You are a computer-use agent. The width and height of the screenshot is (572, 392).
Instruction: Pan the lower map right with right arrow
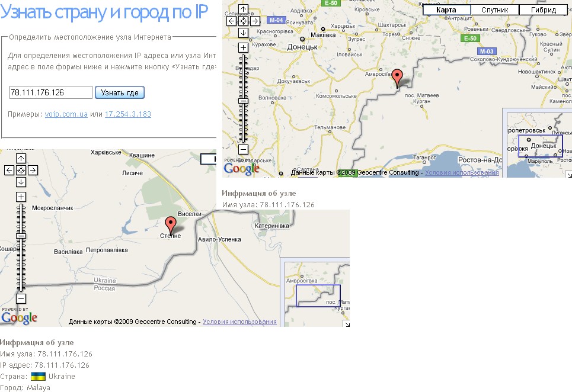pos(33,170)
